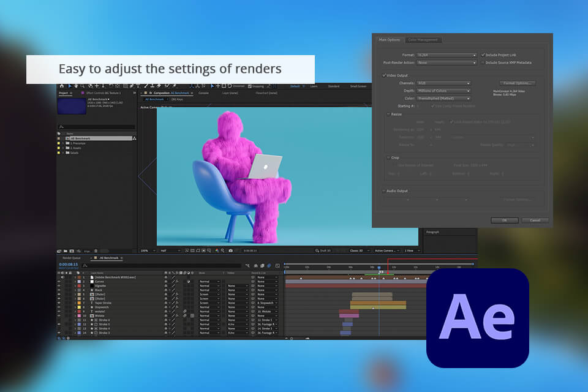
Task: Click the new folder icon in Project panel
Action: (66, 251)
